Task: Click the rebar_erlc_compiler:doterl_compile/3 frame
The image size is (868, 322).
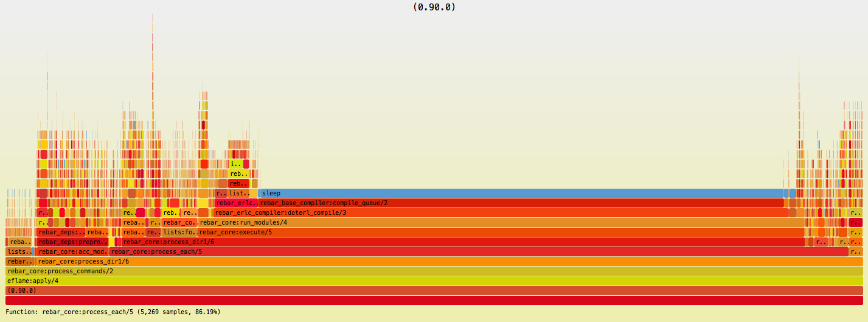Action: [499, 212]
